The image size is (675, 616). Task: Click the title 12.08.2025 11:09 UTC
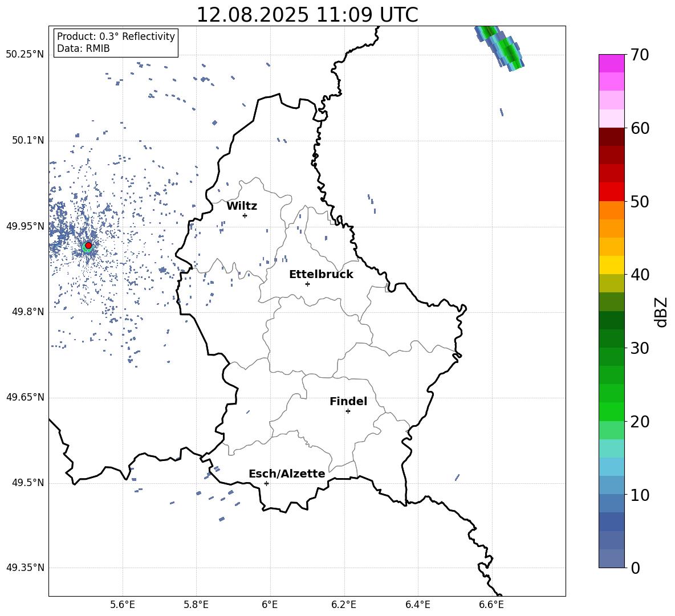307,15
